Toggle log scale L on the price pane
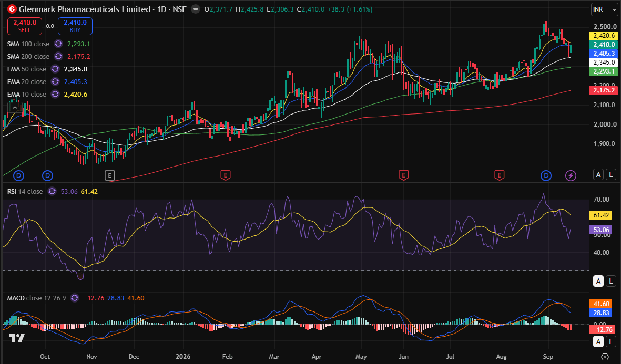 pyautogui.click(x=610, y=174)
